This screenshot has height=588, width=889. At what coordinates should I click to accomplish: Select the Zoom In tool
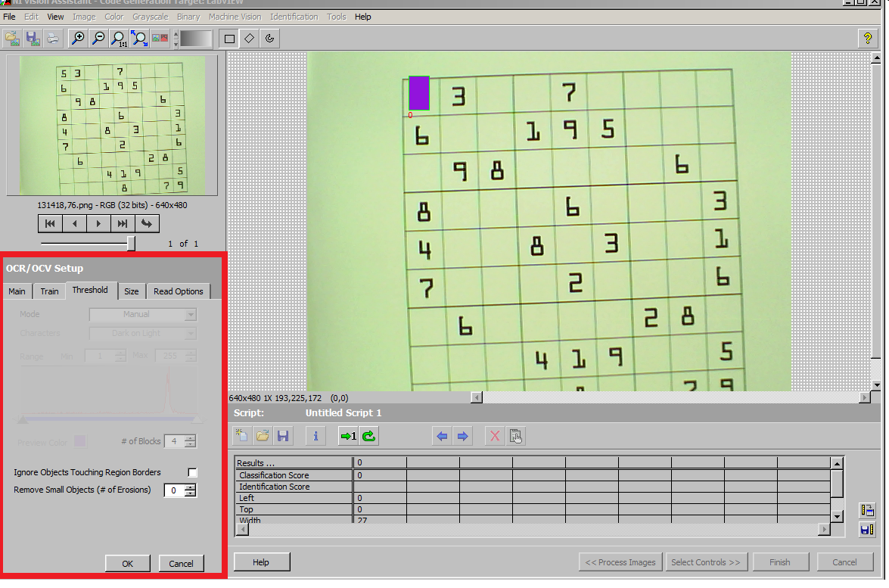click(x=78, y=39)
